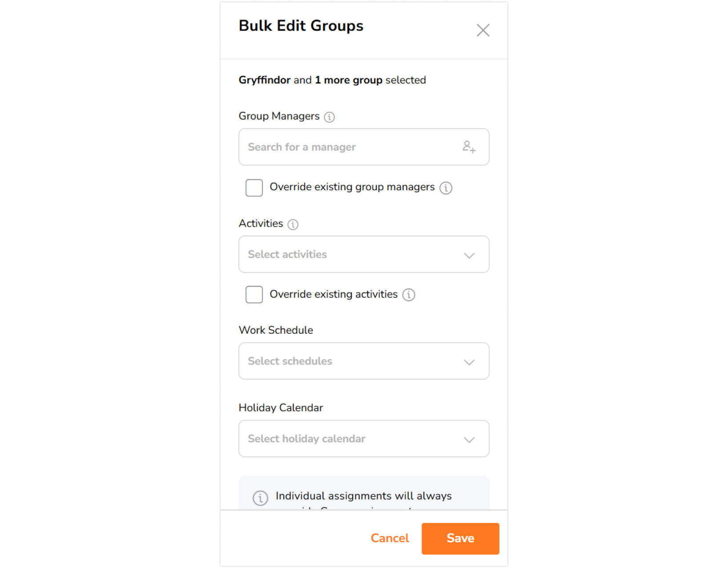This screenshot has width=728, height=568.
Task: Open the Select holiday calendar dropdown
Action: click(x=364, y=439)
